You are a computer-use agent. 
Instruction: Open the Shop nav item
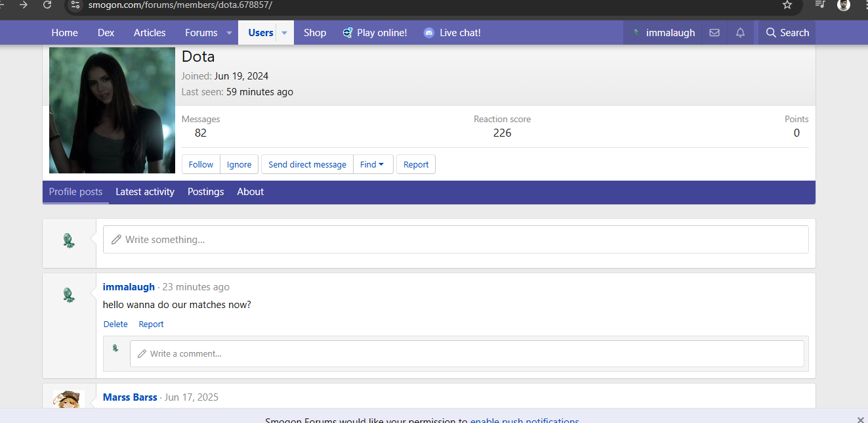[315, 33]
